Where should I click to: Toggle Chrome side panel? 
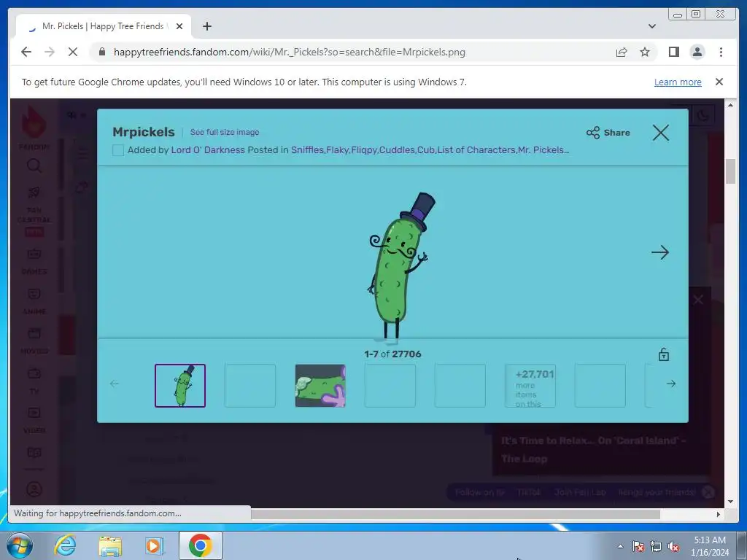673,52
